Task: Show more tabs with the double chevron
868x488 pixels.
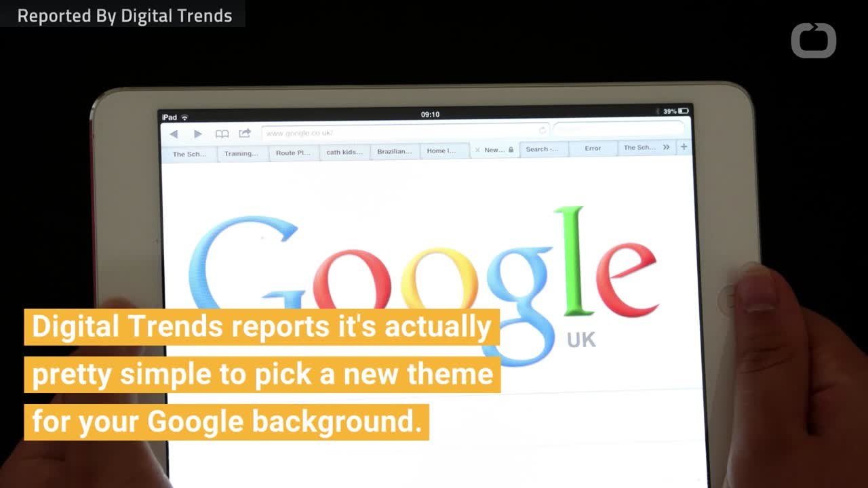Action: 666,147
